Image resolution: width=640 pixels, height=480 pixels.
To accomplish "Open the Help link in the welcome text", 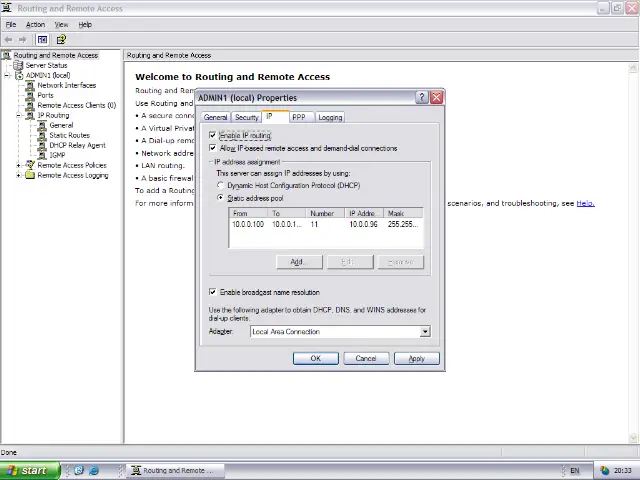I will [x=585, y=203].
